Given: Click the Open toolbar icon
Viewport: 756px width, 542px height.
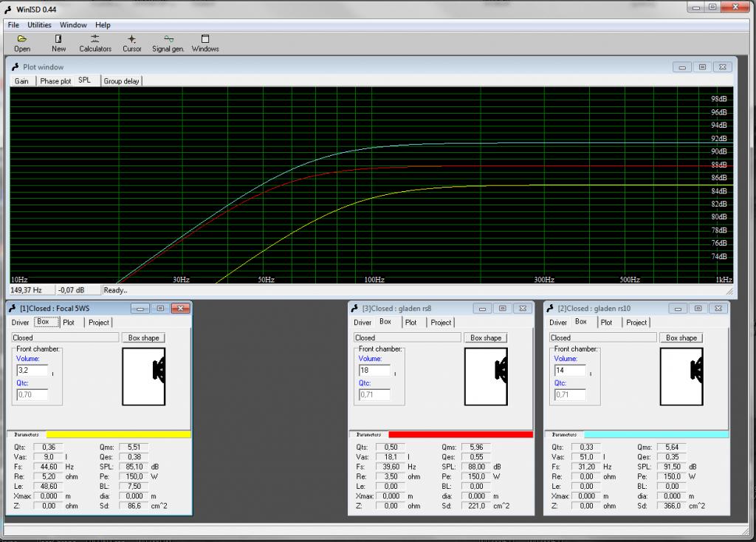Looking at the screenshot, I should click(x=22, y=43).
